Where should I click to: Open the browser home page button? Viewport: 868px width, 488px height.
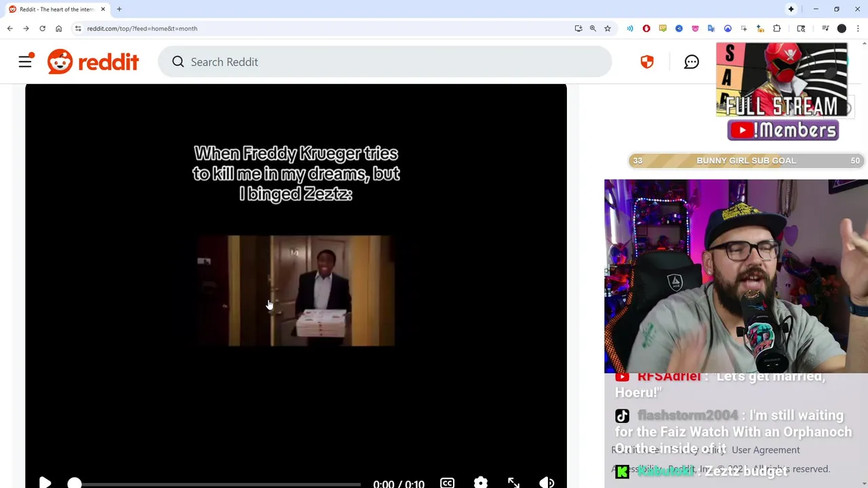coord(58,28)
